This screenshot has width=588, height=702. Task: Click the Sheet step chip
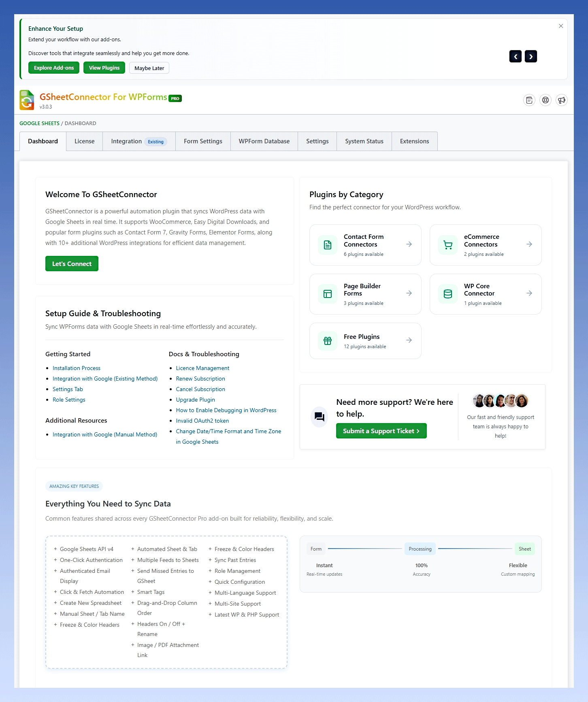pos(525,549)
